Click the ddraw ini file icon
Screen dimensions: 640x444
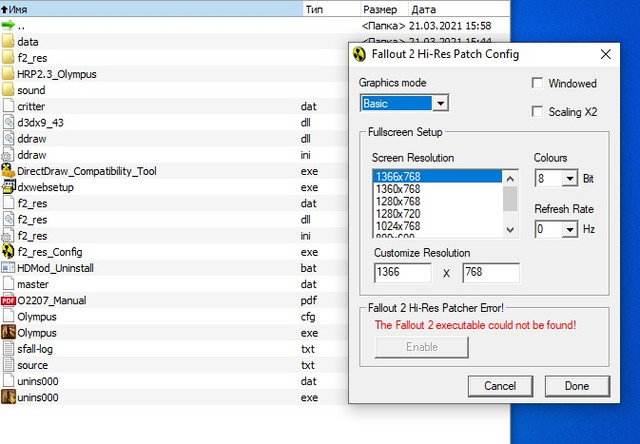(7, 155)
